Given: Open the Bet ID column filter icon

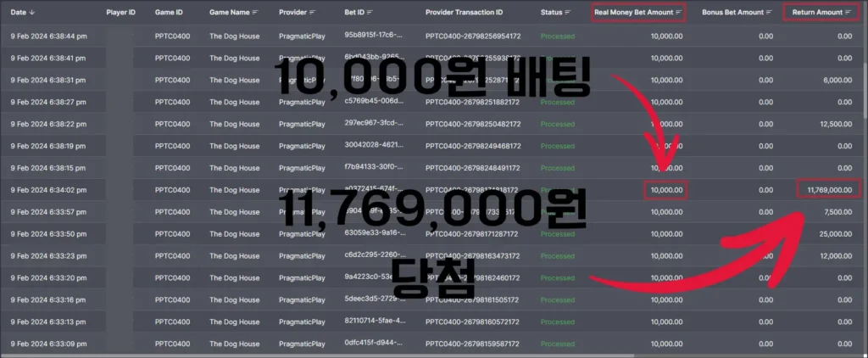Looking at the screenshot, I should [x=370, y=12].
